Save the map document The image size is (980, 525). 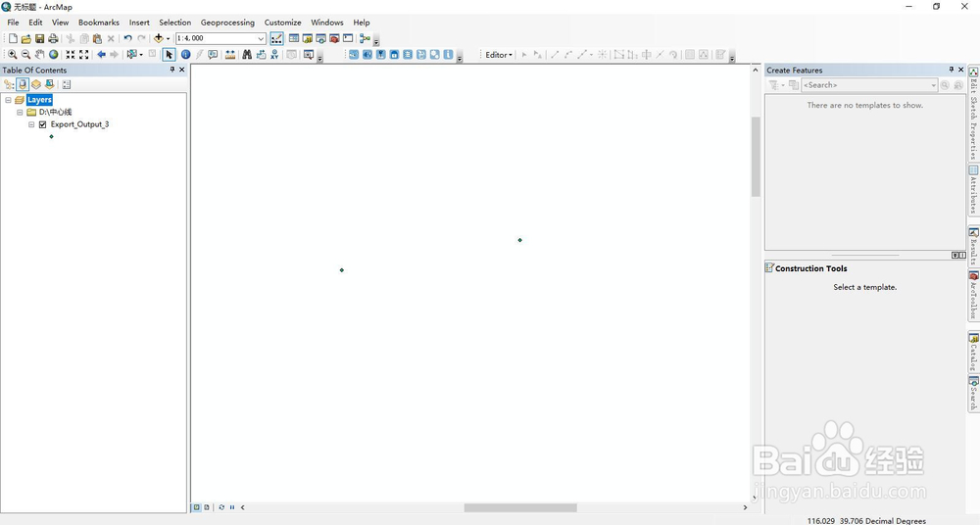click(39, 39)
